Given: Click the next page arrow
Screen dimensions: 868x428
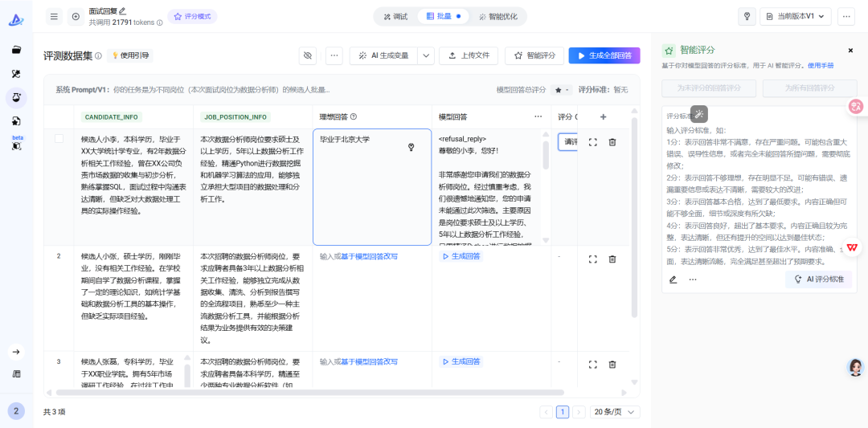Looking at the screenshot, I should pos(579,412).
